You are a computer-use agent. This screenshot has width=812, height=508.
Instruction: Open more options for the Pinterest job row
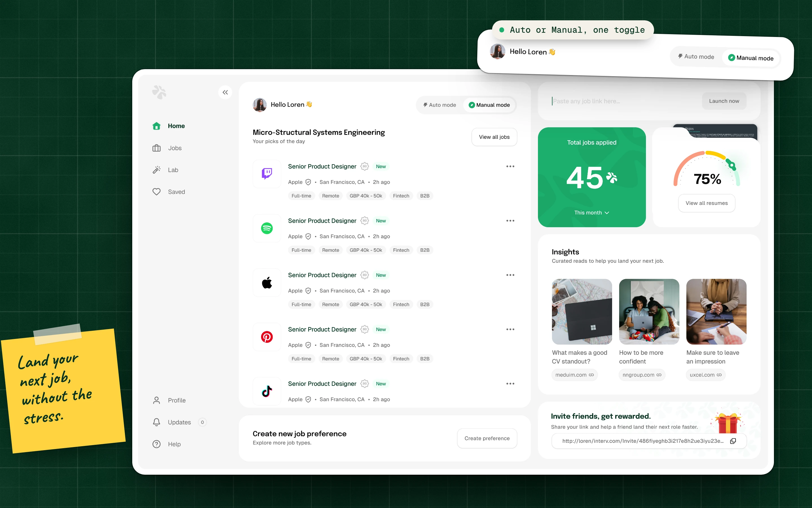pos(510,329)
